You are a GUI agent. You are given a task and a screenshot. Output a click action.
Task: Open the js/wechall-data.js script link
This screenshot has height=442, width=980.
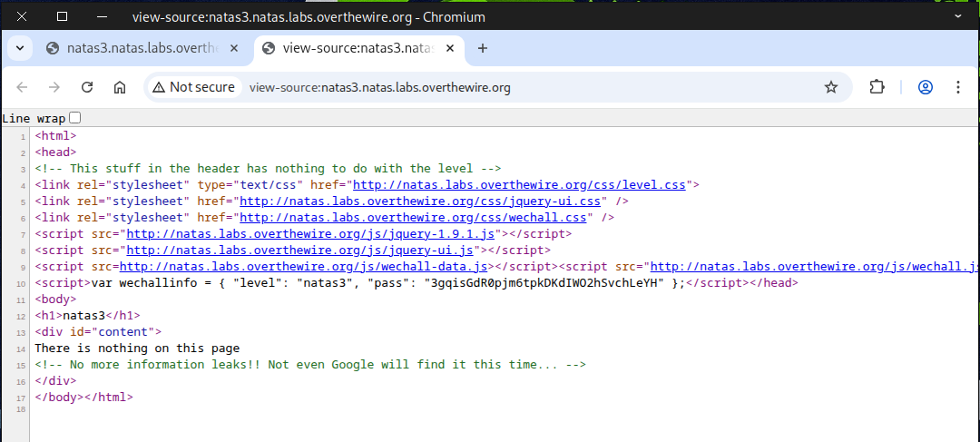[x=304, y=267]
